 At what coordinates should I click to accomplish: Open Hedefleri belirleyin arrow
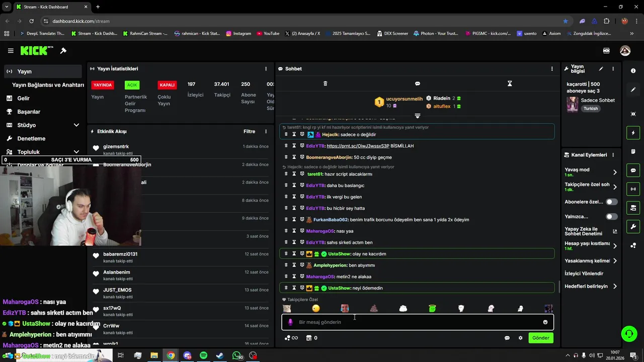pyautogui.click(x=615, y=287)
